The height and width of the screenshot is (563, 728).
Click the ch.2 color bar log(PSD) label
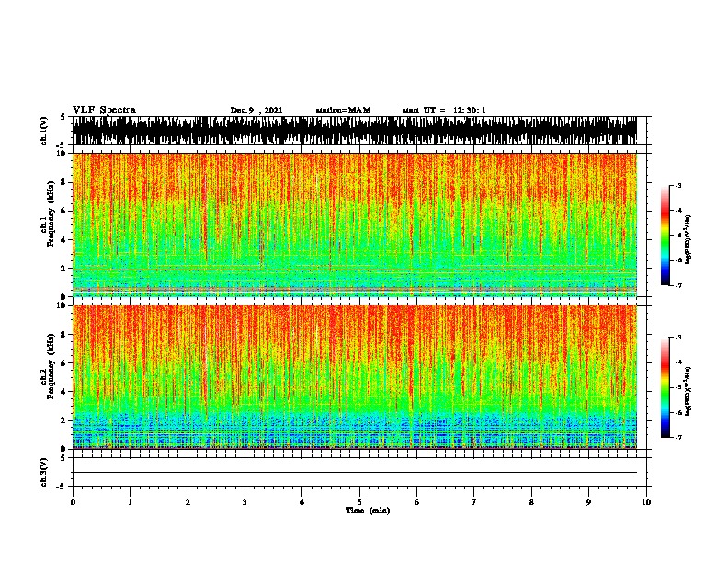688,391
